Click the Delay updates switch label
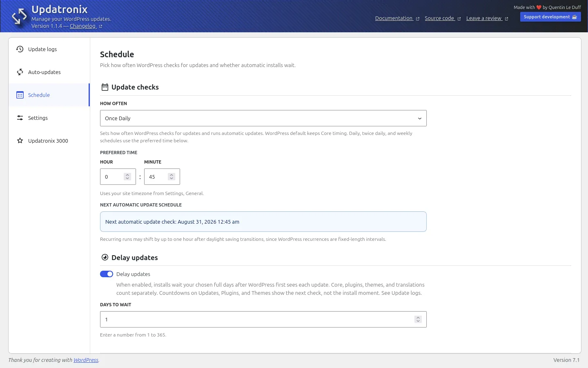 (x=133, y=274)
